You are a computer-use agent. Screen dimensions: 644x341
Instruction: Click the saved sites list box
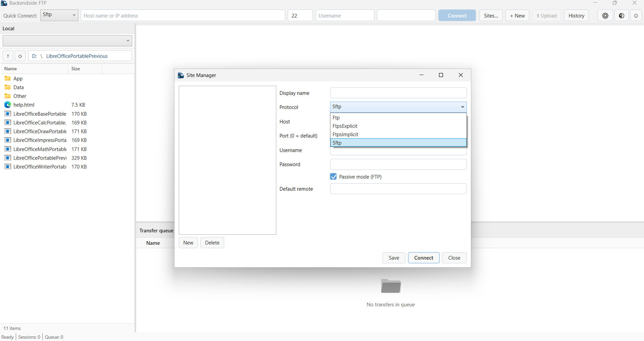[228, 160]
